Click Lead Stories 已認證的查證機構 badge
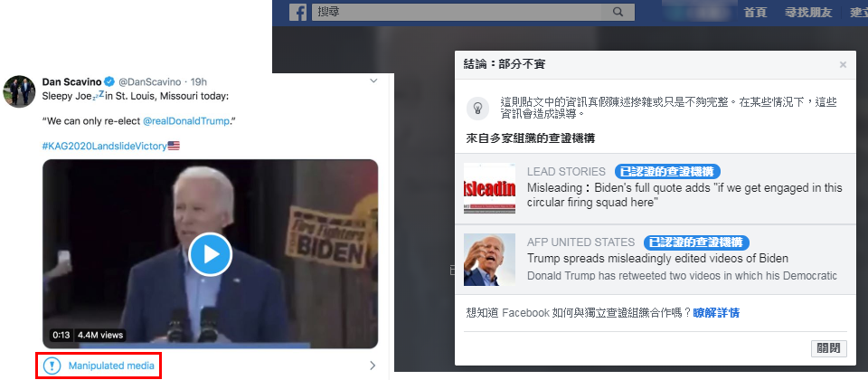 click(x=667, y=172)
